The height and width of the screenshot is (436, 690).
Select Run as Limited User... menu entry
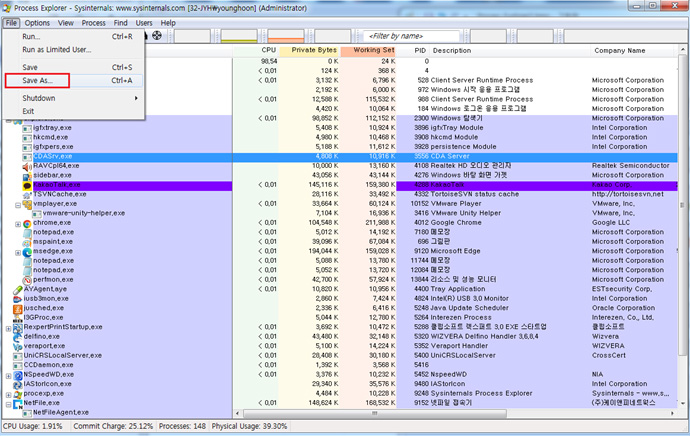[x=56, y=49]
